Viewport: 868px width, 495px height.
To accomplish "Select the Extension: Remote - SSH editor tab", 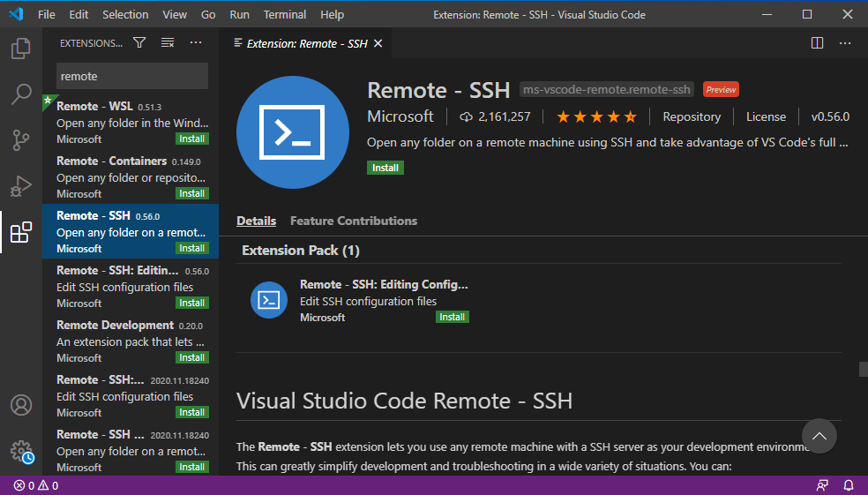I will 306,43.
